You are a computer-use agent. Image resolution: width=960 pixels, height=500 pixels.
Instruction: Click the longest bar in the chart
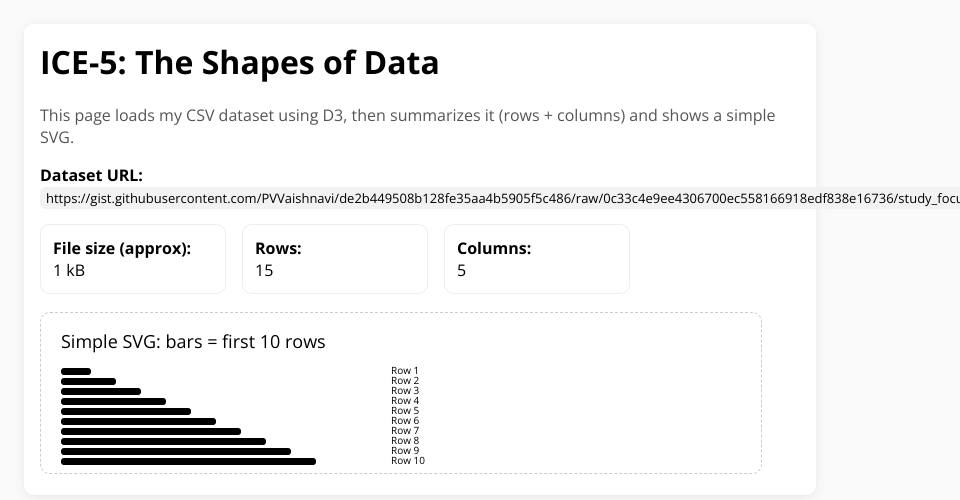click(188, 461)
